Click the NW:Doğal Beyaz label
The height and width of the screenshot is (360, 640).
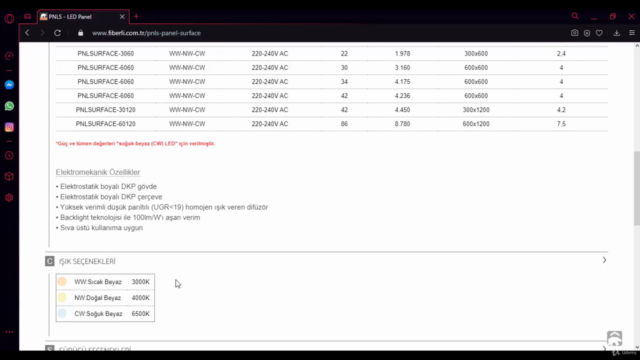[x=98, y=298]
